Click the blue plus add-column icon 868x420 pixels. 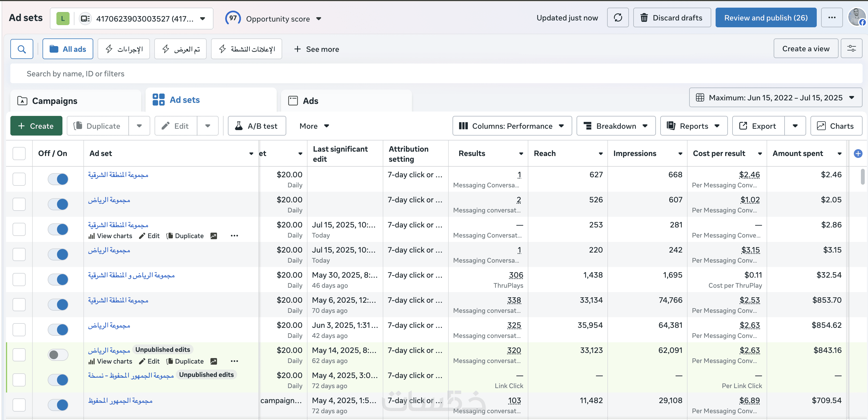point(858,154)
